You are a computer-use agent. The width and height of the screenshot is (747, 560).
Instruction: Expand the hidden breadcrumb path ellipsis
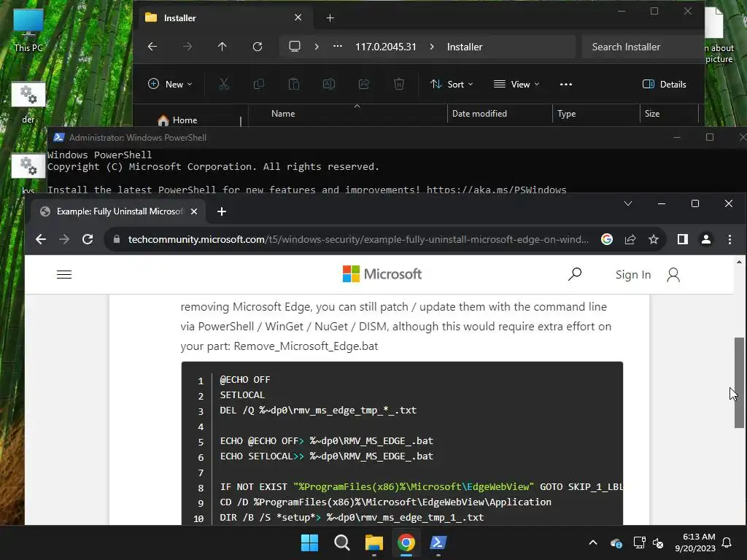[337, 47]
